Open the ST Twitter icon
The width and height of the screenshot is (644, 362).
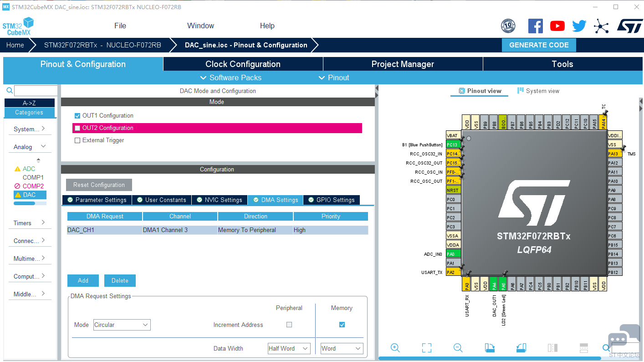click(579, 26)
